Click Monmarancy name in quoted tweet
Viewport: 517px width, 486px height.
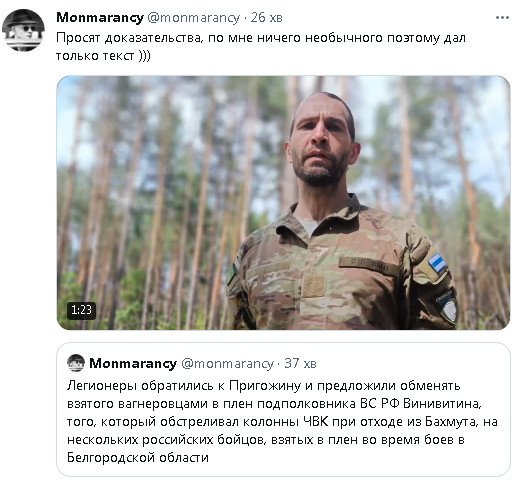pos(133,363)
